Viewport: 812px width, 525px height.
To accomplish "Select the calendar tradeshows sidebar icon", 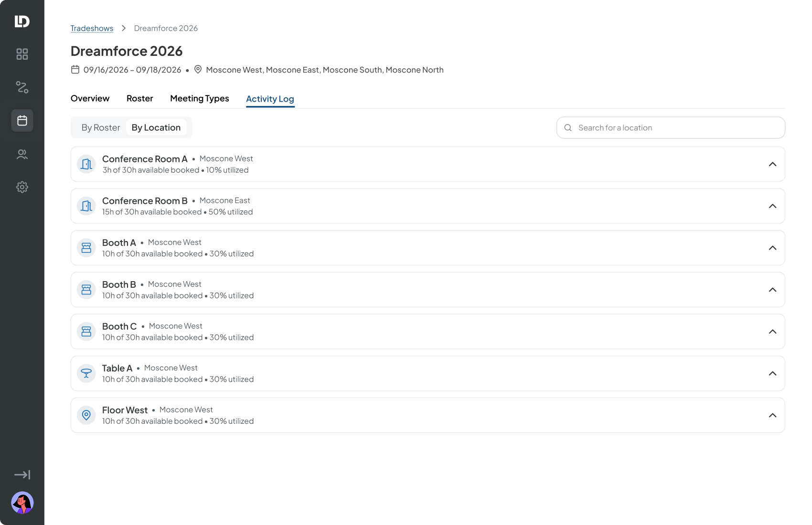I will (22, 120).
